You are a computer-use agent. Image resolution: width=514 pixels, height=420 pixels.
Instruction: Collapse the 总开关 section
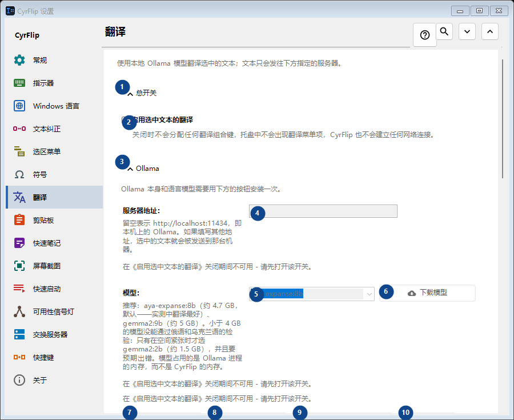130,94
